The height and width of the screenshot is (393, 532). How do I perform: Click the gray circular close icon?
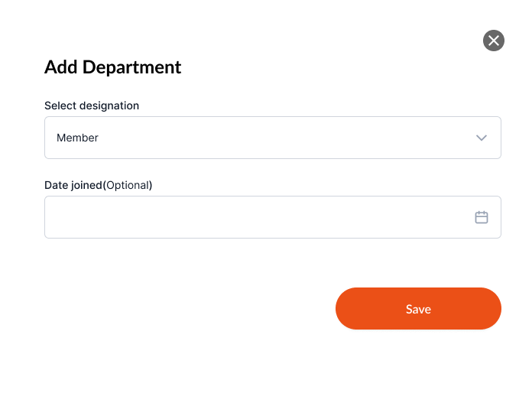(x=494, y=41)
